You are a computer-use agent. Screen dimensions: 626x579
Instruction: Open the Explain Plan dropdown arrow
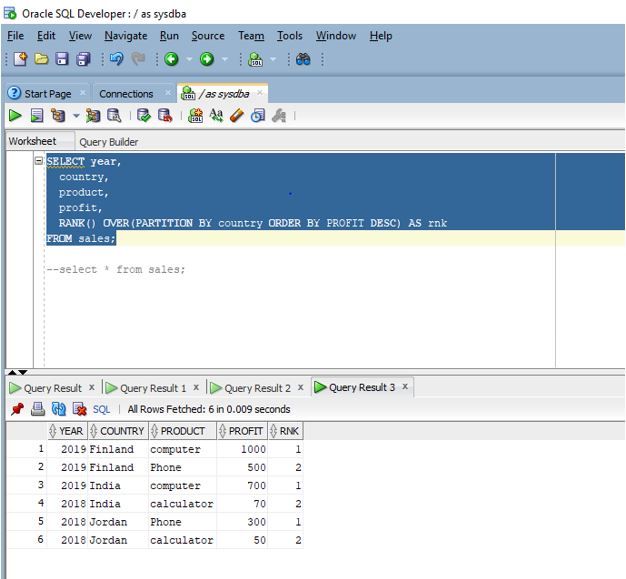click(74, 116)
